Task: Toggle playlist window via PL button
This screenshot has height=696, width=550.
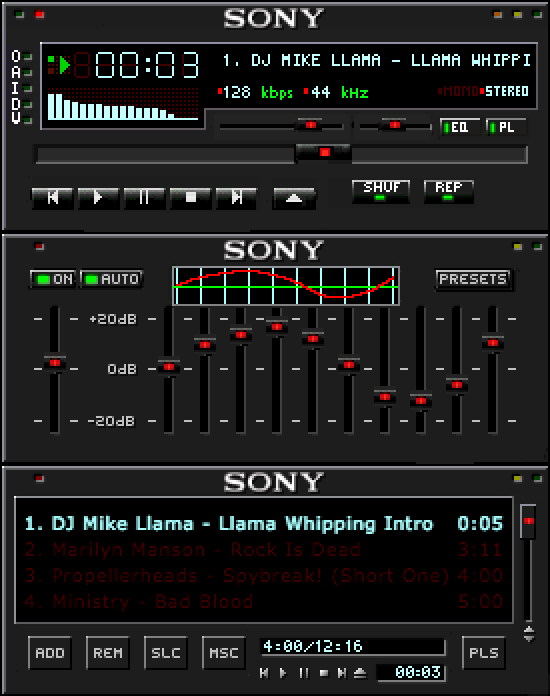Action: tap(506, 127)
